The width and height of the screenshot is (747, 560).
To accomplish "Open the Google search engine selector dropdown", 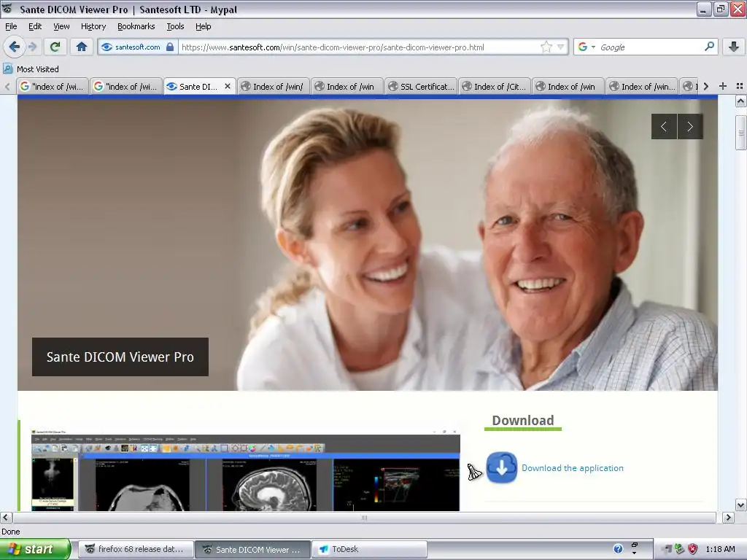I will (587, 47).
